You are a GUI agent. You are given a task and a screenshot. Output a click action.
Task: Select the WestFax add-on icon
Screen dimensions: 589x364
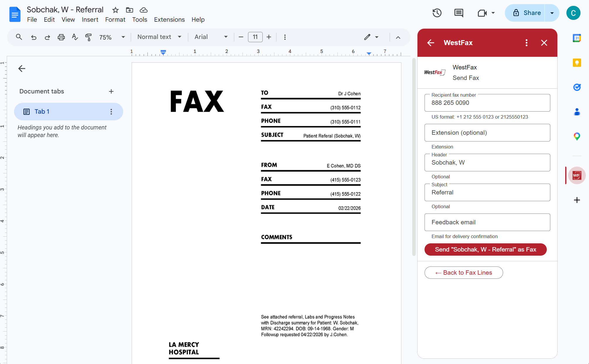click(x=577, y=175)
